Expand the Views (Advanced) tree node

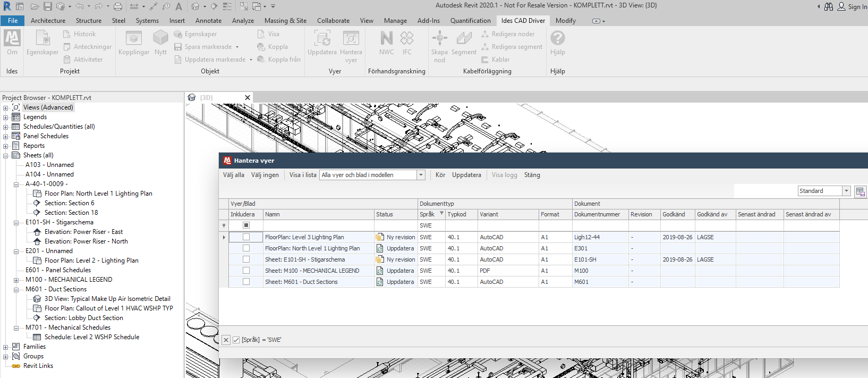coord(6,107)
